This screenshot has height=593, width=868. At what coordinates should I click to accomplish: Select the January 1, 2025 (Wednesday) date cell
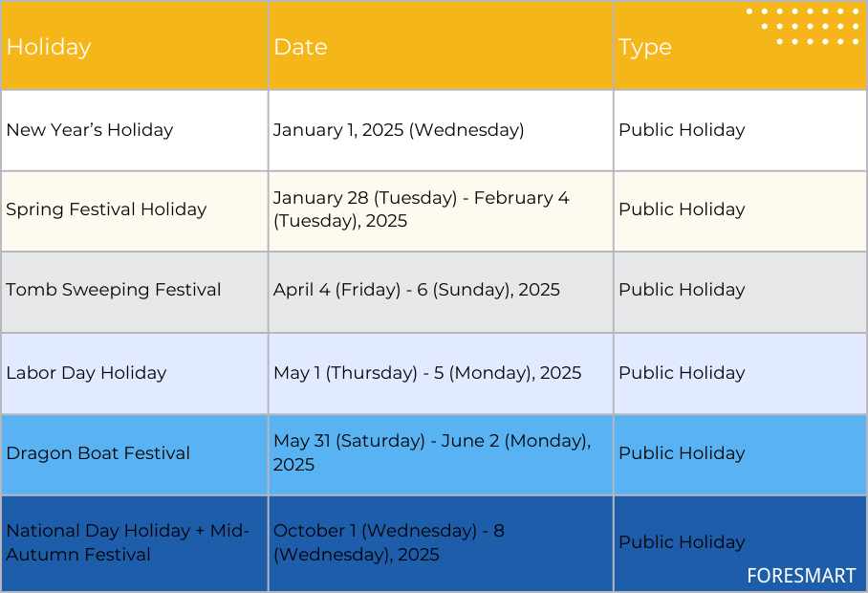coord(441,130)
